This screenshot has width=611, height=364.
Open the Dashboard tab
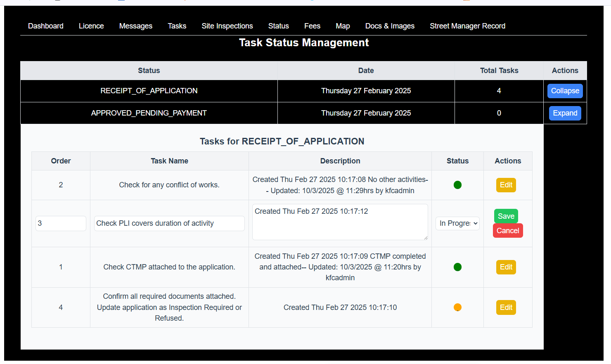[45, 26]
